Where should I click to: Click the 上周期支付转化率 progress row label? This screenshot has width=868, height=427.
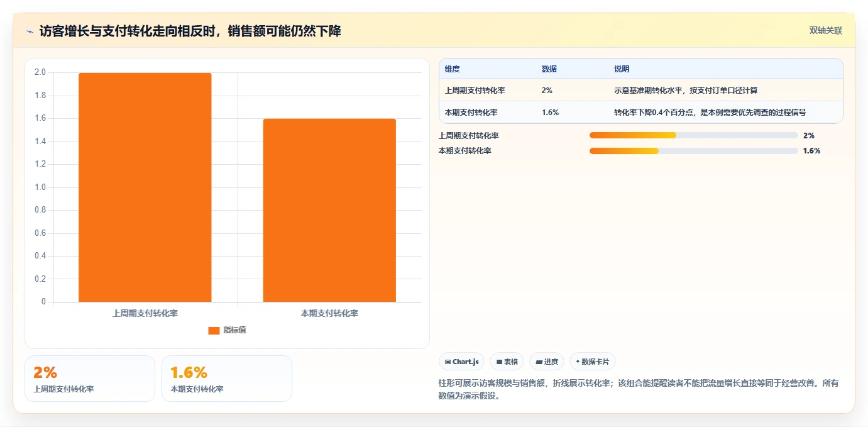click(468, 135)
